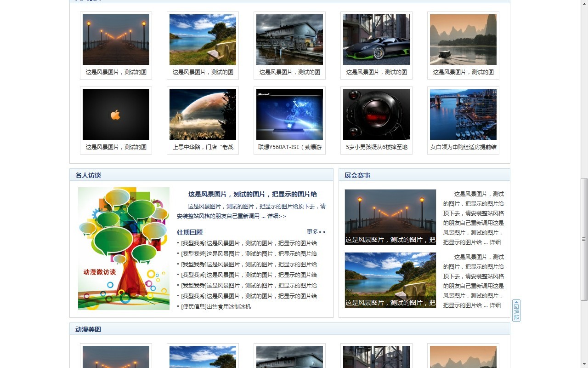588x368 pixels.
Task: Click the 回顶部 back-to-top arrow button
Action: click(x=516, y=310)
